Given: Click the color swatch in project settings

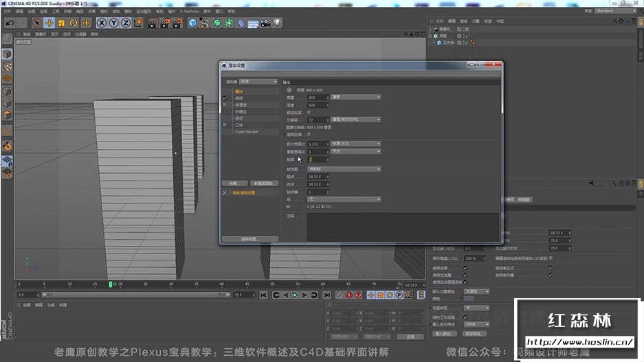Looking at the screenshot, I should [469, 299].
